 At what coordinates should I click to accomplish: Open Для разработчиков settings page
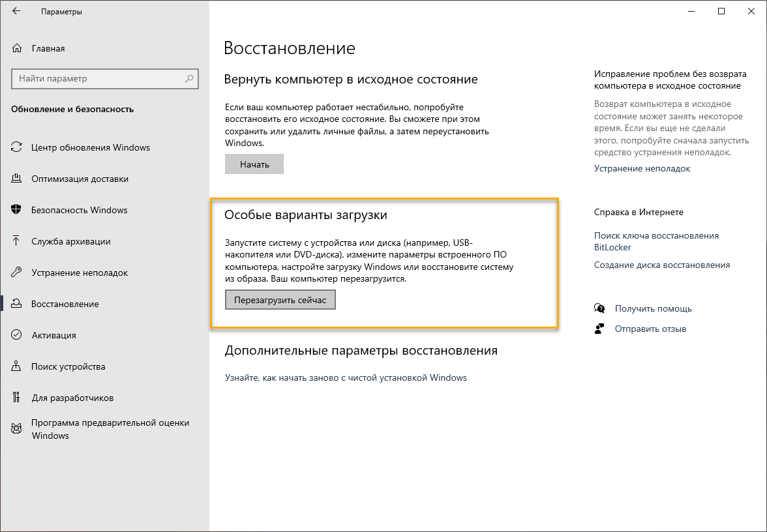point(72,398)
